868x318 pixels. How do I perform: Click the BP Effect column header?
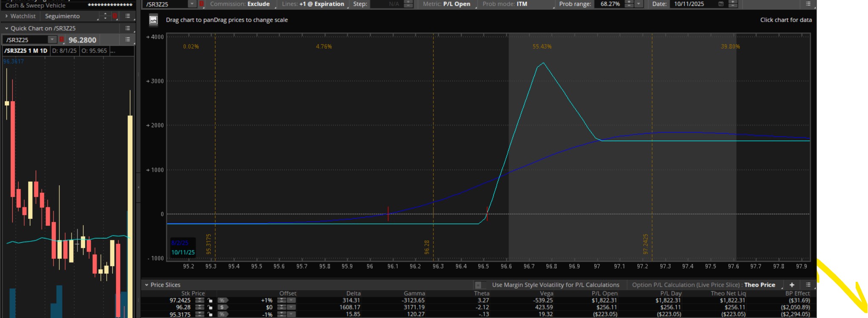pos(797,293)
